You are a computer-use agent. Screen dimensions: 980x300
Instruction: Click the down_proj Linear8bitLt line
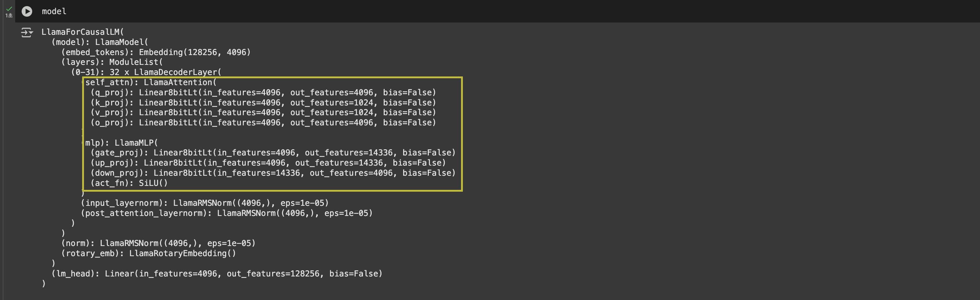pos(273,173)
